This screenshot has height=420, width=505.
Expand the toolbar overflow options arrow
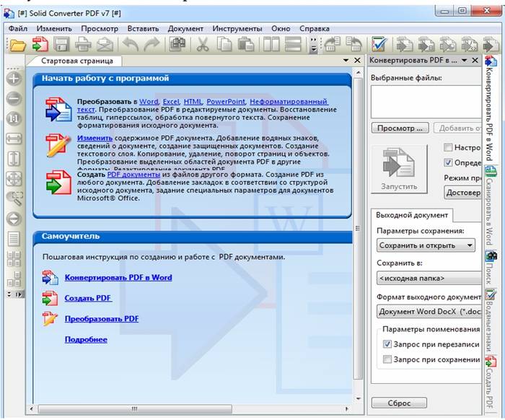(x=313, y=45)
